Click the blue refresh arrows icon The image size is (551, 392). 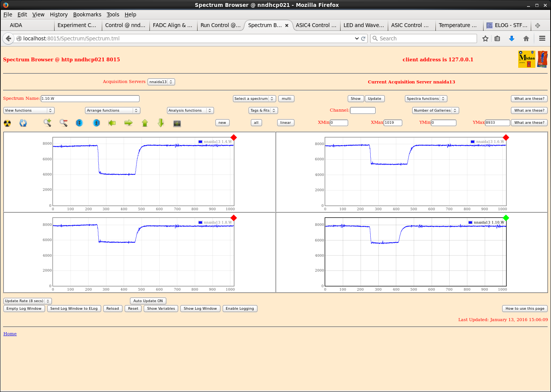[23, 123]
